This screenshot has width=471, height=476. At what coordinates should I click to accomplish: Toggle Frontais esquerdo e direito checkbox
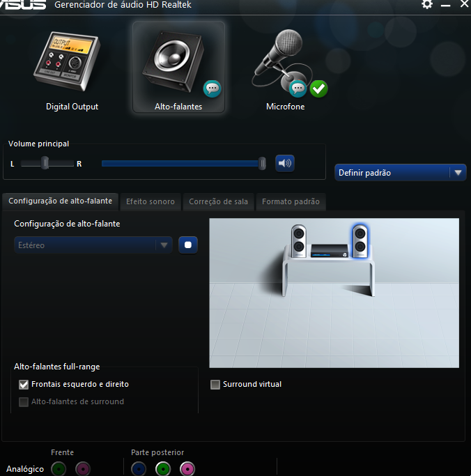(24, 384)
